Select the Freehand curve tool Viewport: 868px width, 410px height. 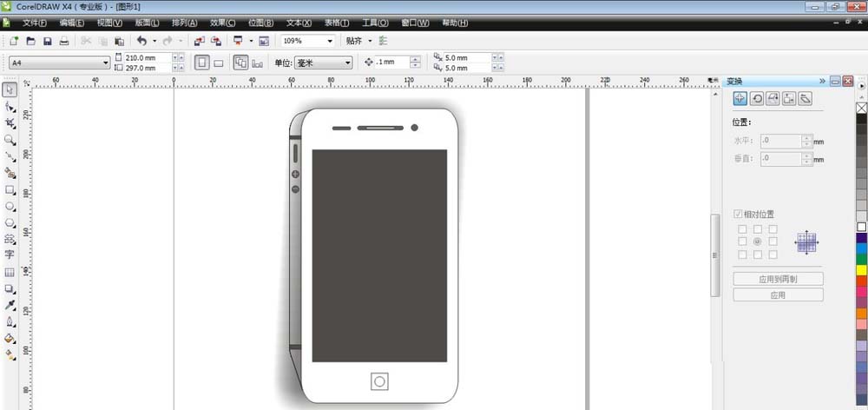coord(10,156)
